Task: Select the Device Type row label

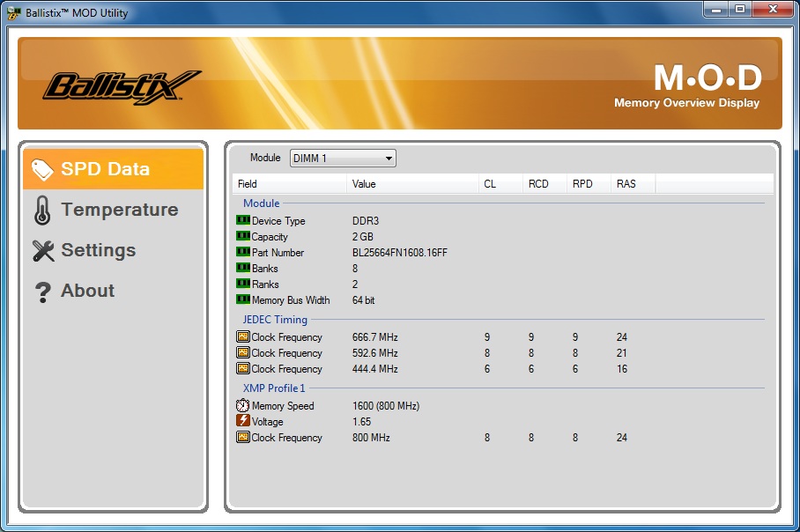Action: [x=278, y=221]
